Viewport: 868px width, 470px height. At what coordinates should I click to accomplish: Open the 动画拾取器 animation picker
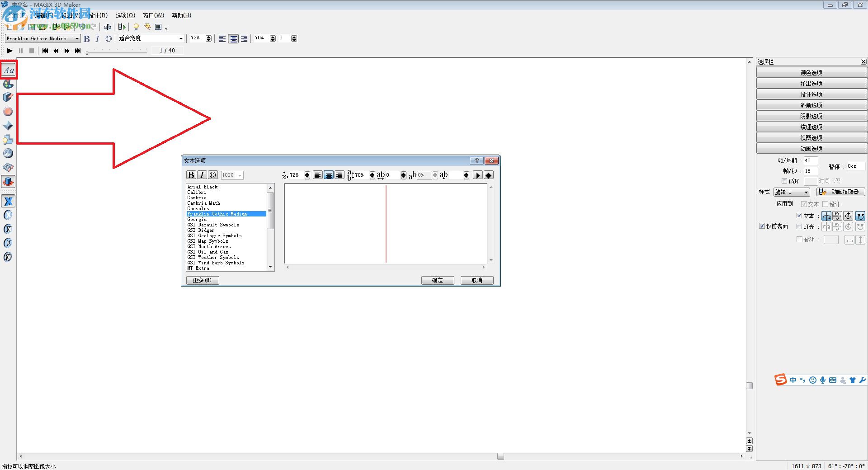pyautogui.click(x=841, y=192)
